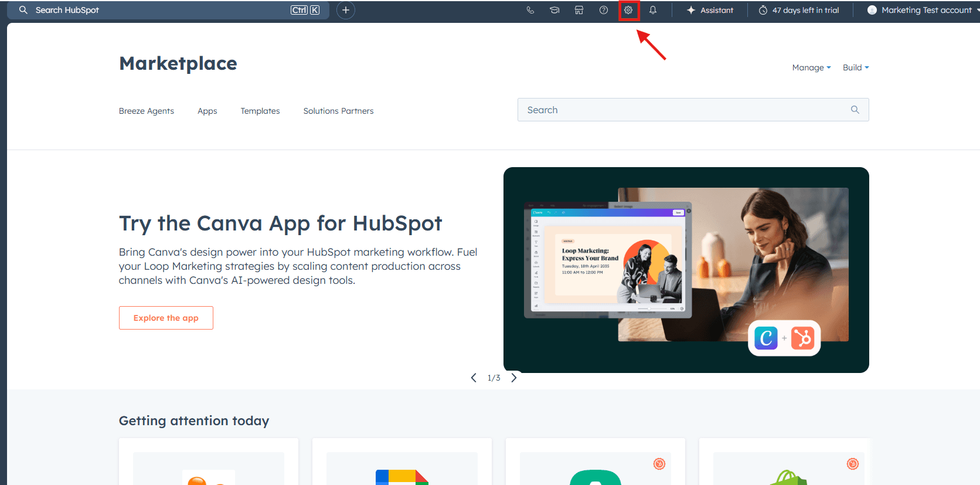
Task: Open the teal app card with orange badge
Action: tap(596, 462)
